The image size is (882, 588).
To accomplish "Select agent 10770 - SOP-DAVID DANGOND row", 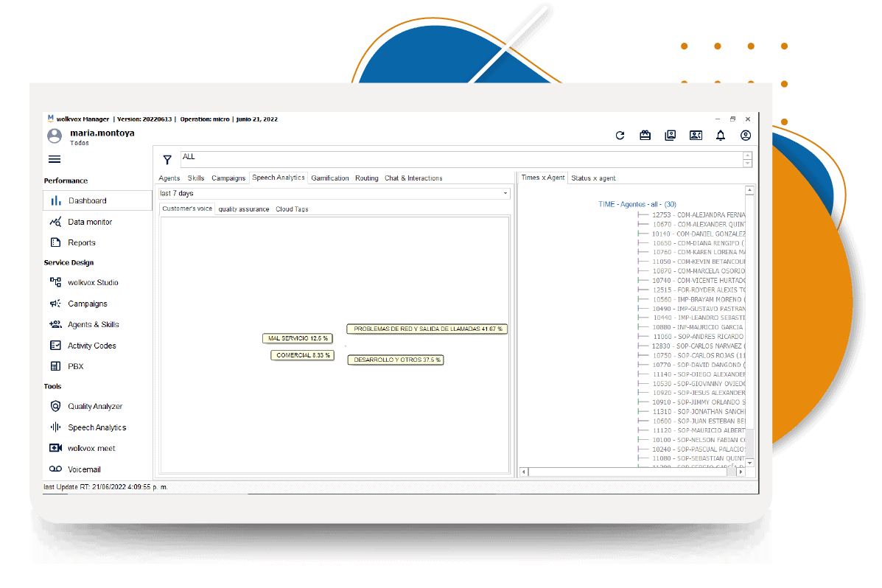I will click(x=698, y=365).
